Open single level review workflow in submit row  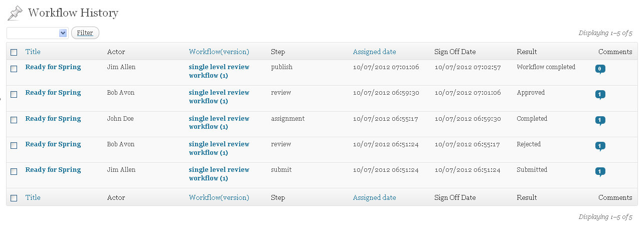point(219,174)
